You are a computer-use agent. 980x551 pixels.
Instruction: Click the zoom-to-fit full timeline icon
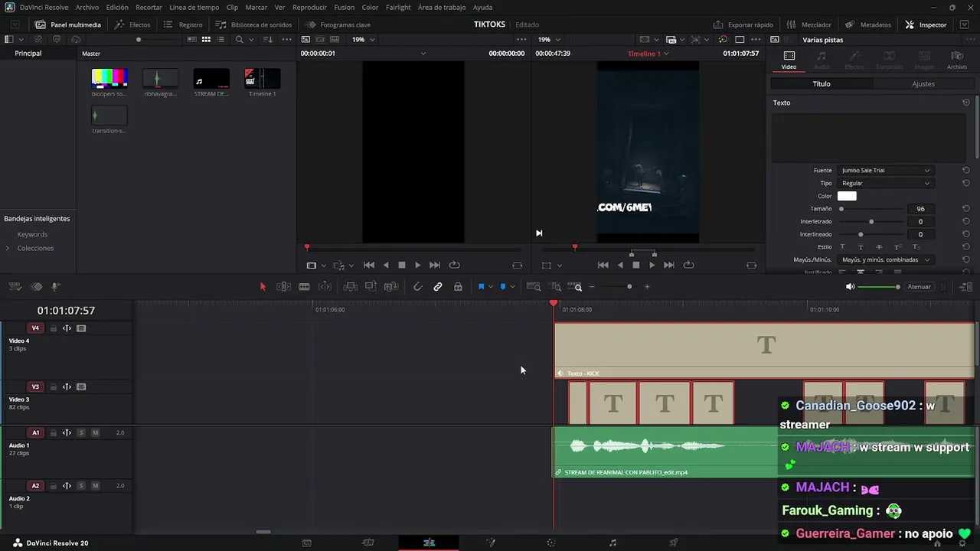tap(534, 286)
